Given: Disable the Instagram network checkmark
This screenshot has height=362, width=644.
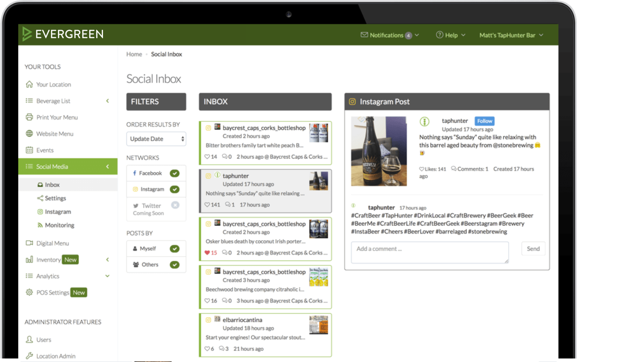Looking at the screenshot, I should (174, 189).
